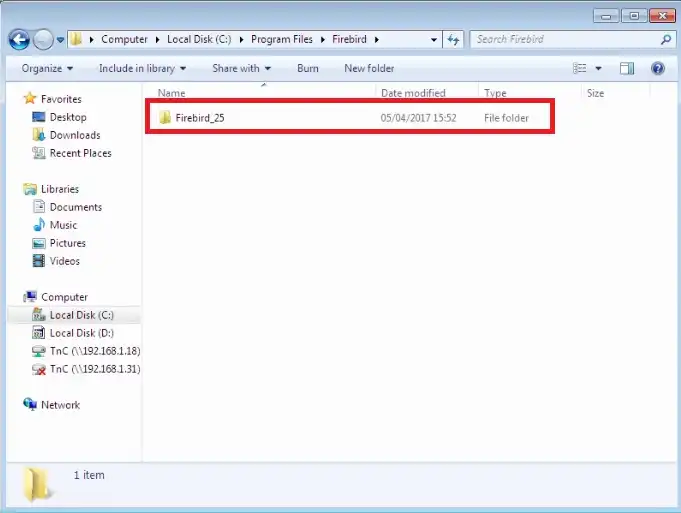Open the view options dropdown arrow

coord(598,69)
